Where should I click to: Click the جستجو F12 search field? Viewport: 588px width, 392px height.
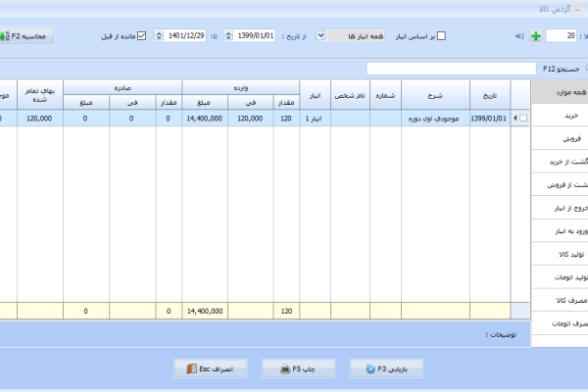click(x=451, y=69)
